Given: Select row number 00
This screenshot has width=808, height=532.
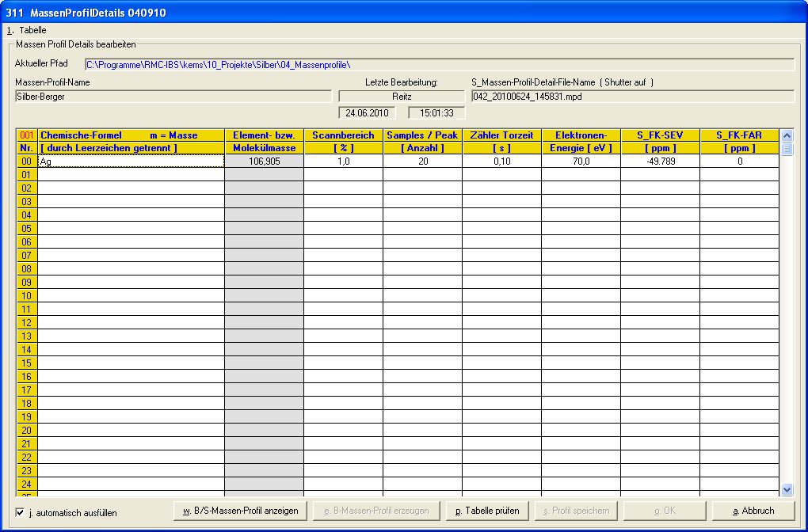Looking at the screenshot, I should (x=27, y=161).
